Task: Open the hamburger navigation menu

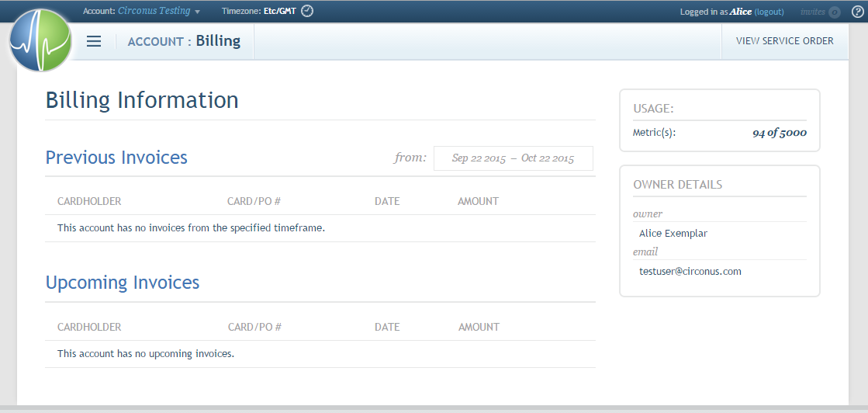Action: click(94, 41)
